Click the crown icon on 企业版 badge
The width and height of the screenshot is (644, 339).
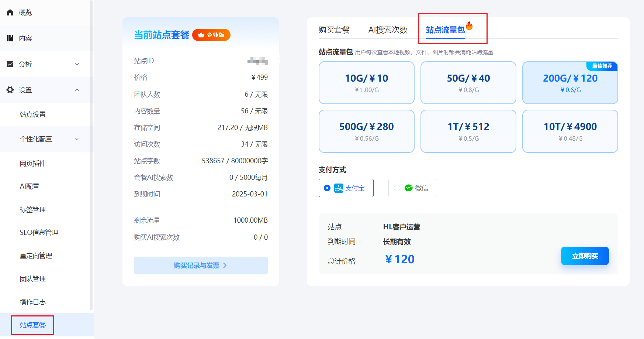tap(201, 35)
